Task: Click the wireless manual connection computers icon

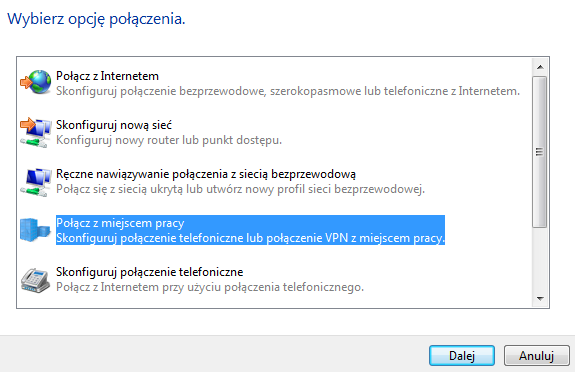Action: (36, 182)
